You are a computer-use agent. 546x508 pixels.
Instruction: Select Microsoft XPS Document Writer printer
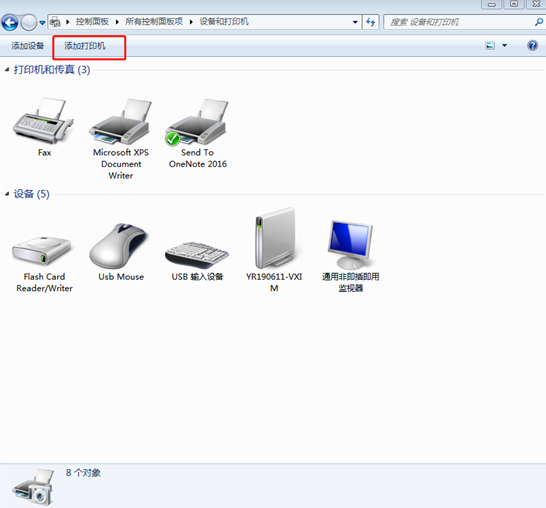coord(120,122)
